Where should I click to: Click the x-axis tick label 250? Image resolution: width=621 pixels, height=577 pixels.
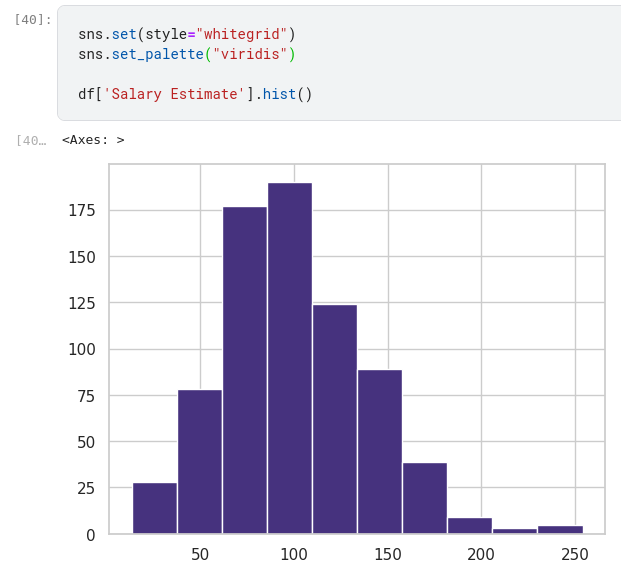point(575,555)
